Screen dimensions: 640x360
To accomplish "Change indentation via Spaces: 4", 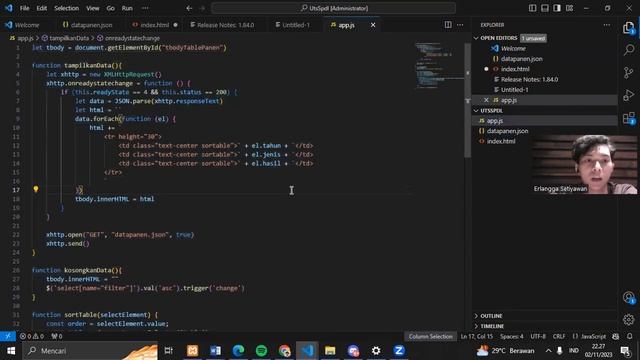I will [511, 336].
